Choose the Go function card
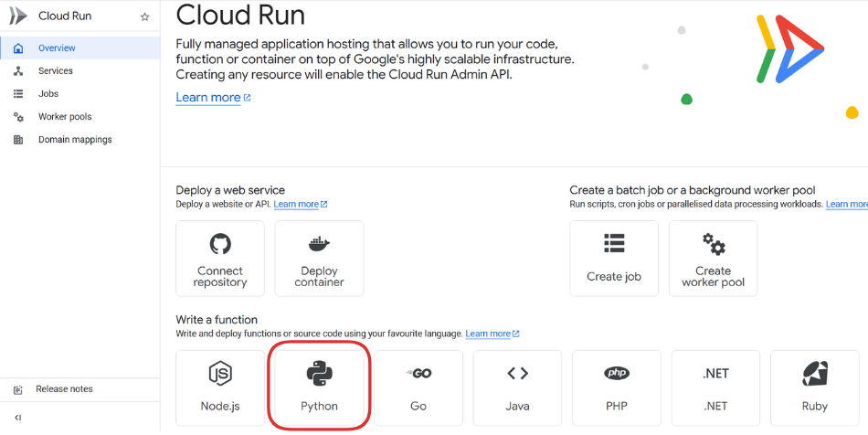The image size is (868, 435). tap(418, 388)
